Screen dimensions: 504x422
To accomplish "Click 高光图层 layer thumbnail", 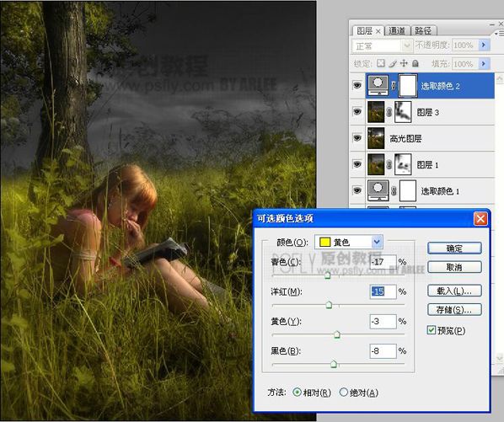I will (x=376, y=138).
